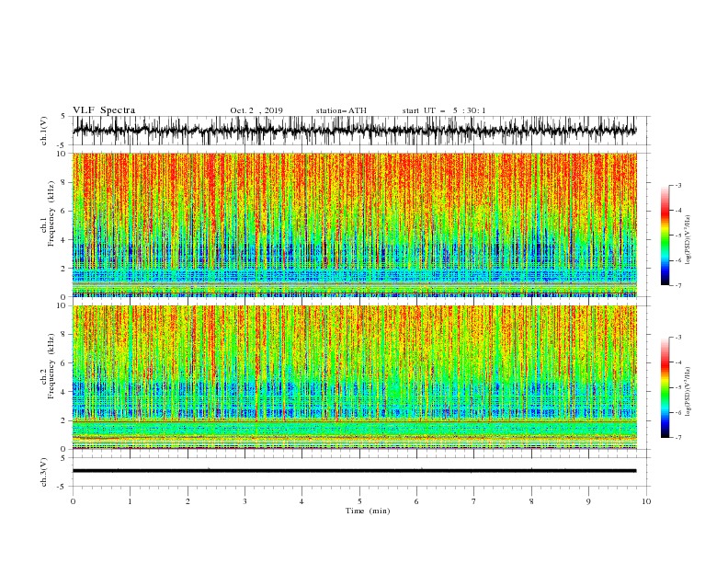The image size is (728, 563).
Task: Click the "ch.3(V)" waveform axis label
Action: 44,472
